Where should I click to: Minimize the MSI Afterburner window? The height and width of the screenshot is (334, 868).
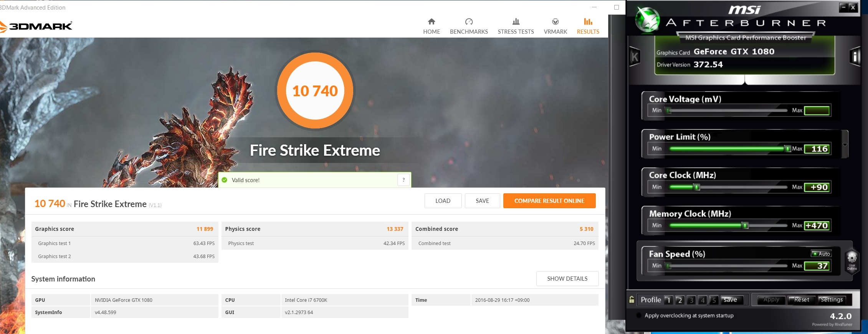point(843,7)
